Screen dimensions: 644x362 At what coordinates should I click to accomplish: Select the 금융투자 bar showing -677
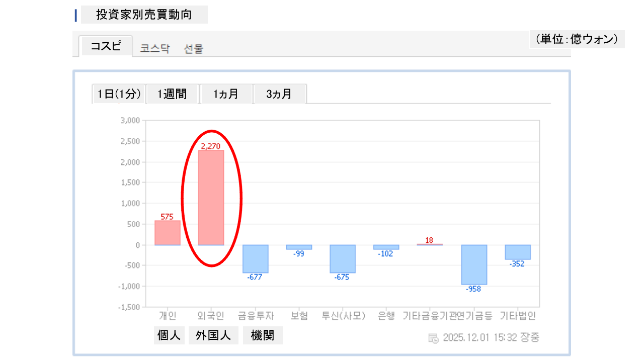[x=255, y=259]
